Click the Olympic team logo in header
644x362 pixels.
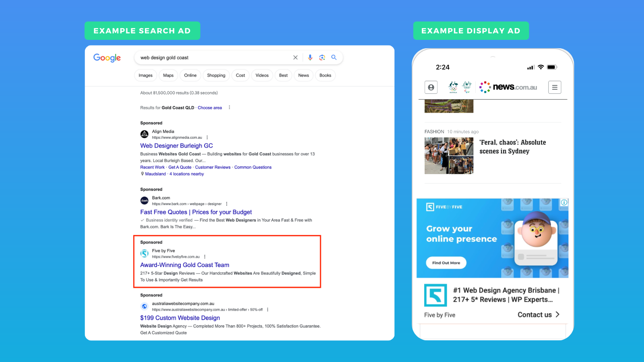click(x=454, y=87)
